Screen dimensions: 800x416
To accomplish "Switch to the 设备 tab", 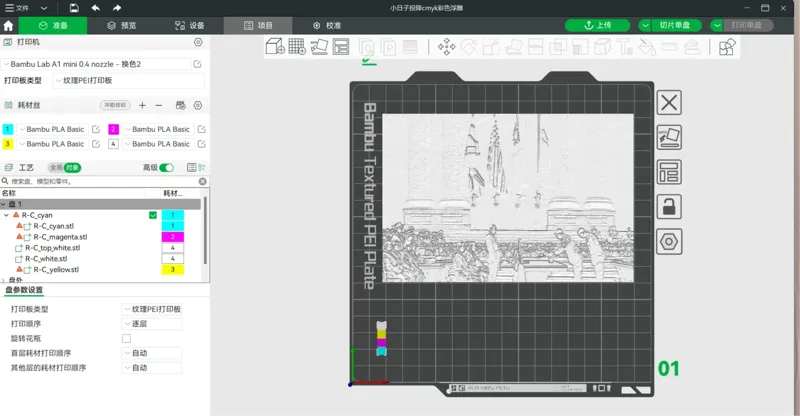I will point(189,26).
